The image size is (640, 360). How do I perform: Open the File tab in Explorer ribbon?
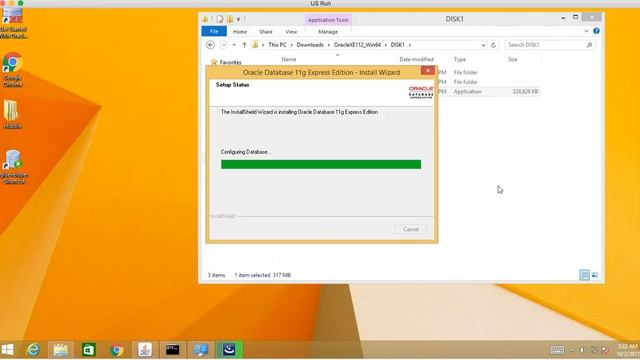pyautogui.click(x=214, y=31)
